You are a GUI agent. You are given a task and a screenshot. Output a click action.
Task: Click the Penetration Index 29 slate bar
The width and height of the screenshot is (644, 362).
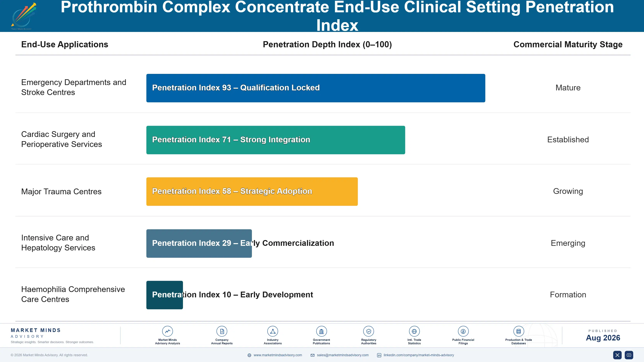(x=199, y=243)
